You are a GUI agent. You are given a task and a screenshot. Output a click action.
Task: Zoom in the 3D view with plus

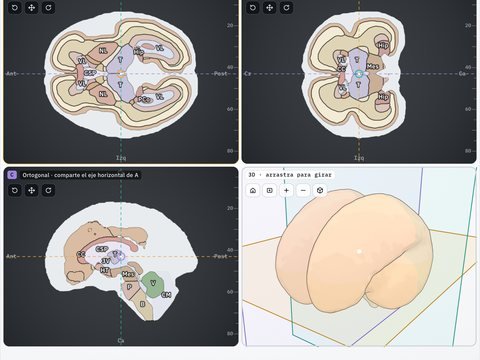(x=286, y=190)
